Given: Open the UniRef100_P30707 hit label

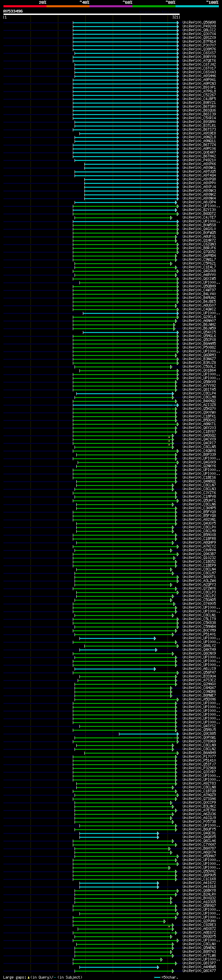Looking at the screenshot, I should [x=199, y=45].
